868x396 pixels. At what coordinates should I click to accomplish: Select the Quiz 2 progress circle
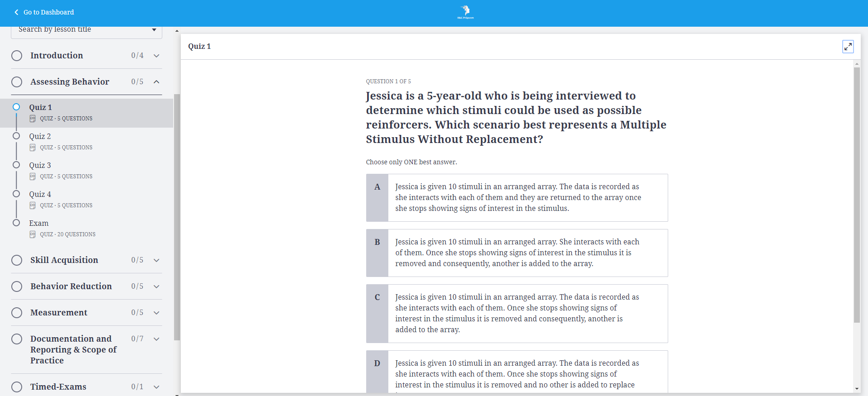point(16,136)
